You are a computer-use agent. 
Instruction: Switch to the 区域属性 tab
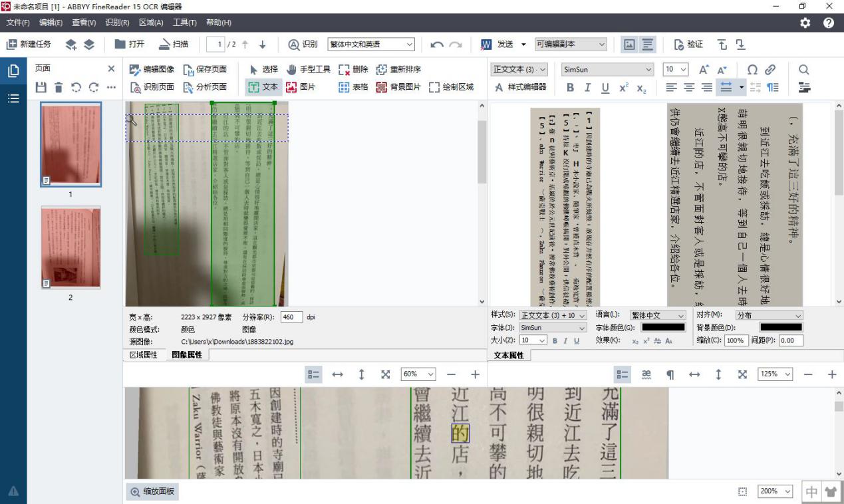[x=144, y=355]
